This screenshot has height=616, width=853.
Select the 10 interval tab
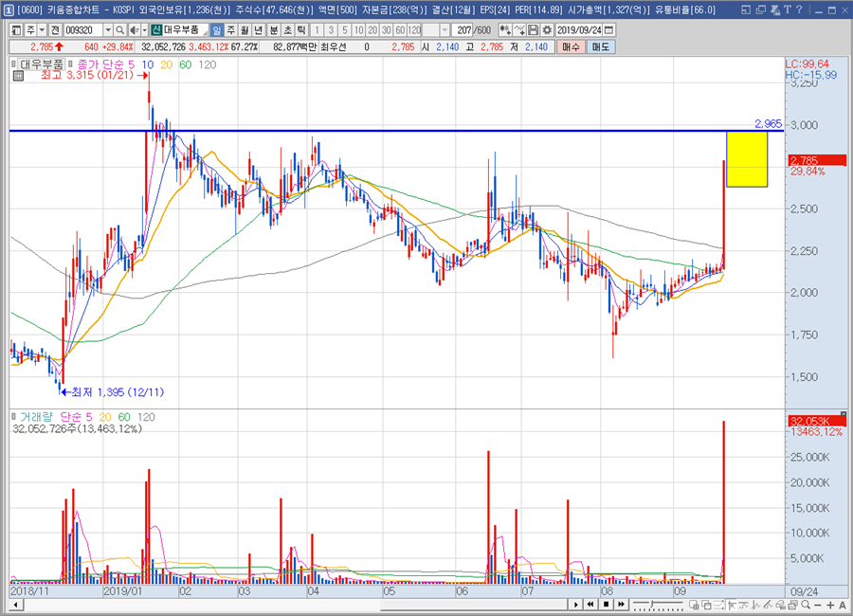coord(358,30)
